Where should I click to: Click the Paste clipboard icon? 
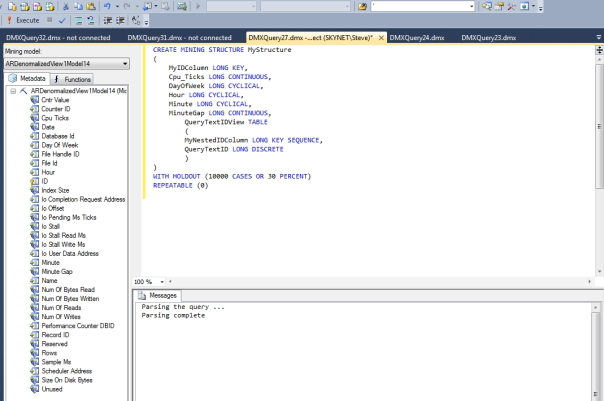(90, 6)
